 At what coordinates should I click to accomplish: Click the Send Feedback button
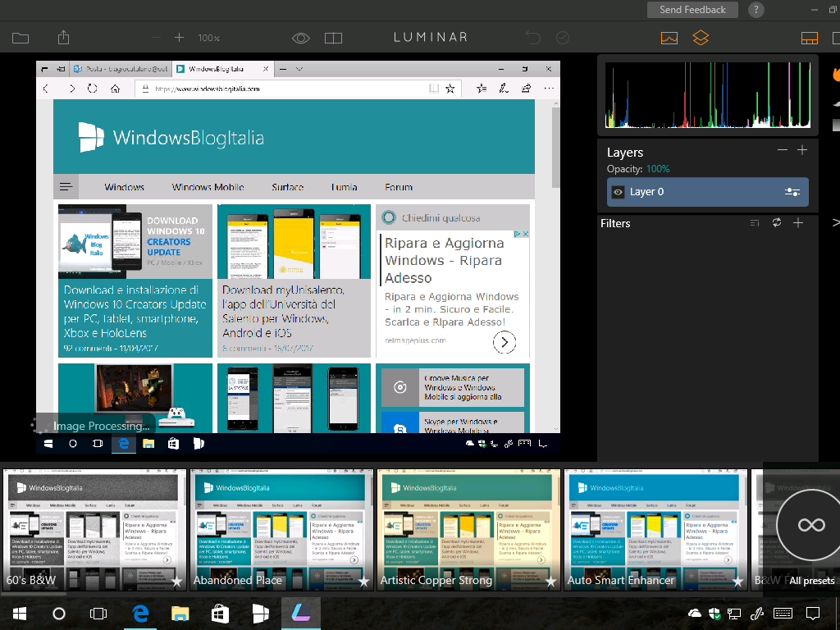pyautogui.click(x=692, y=10)
